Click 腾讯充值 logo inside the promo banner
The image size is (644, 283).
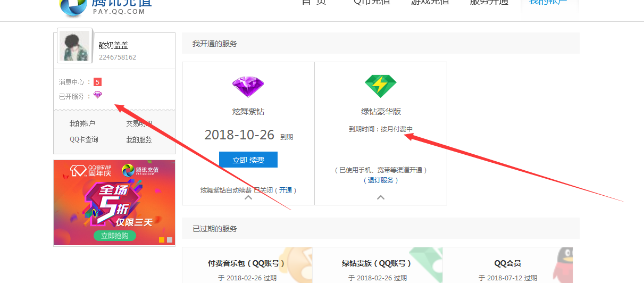pyautogui.click(x=140, y=170)
